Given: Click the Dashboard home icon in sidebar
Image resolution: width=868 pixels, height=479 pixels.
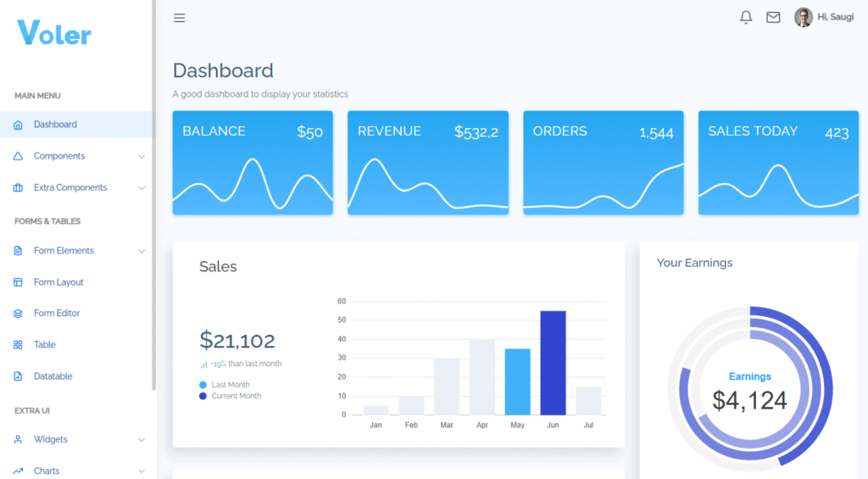Looking at the screenshot, I should tap(19, 125).
